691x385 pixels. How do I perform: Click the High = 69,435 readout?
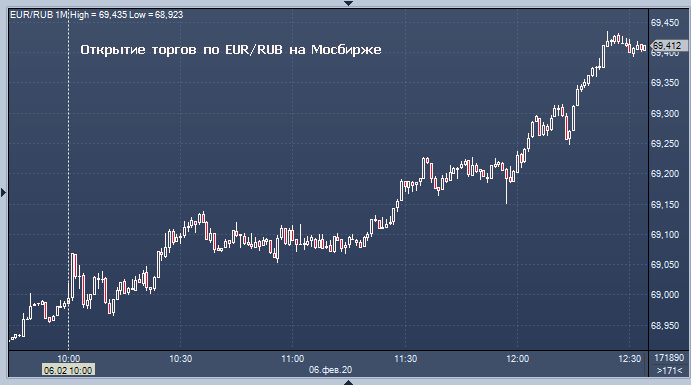point(99,15)
